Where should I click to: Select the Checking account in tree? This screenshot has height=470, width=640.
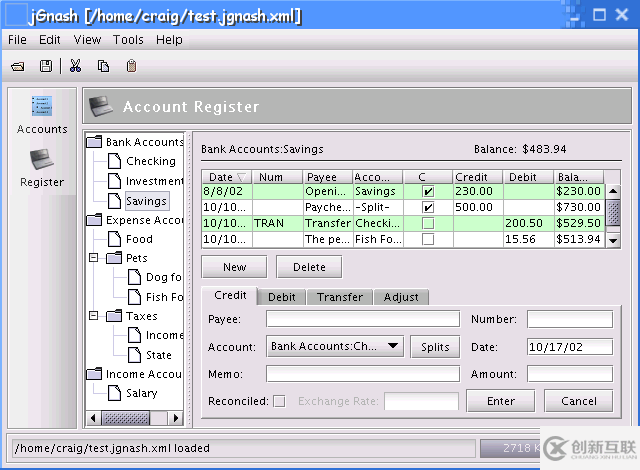pos(150,161)
